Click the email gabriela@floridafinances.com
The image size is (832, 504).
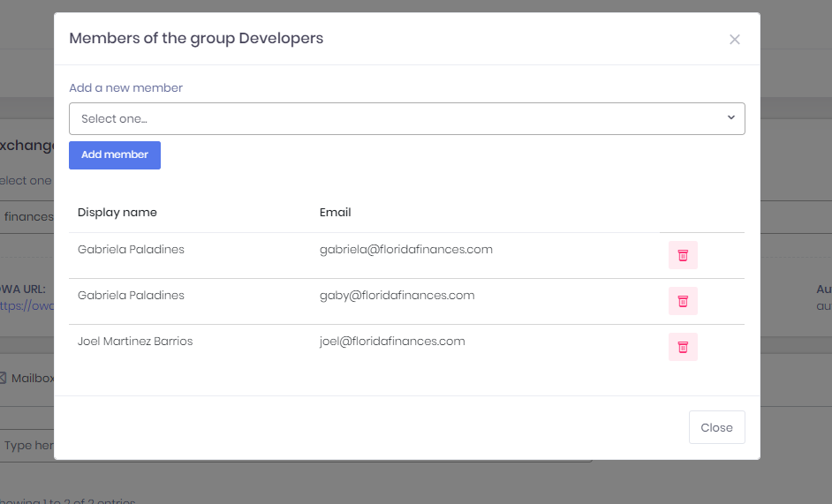[x=405, y=249]
